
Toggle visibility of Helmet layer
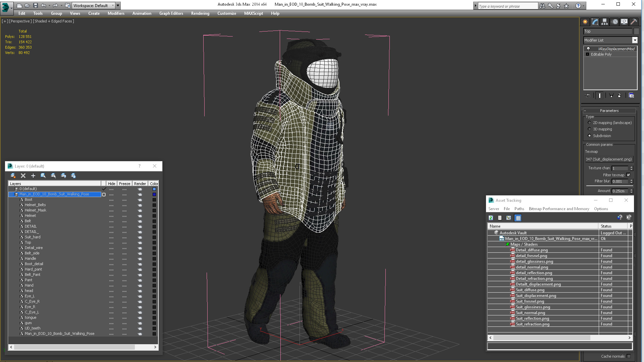(111, 215)
